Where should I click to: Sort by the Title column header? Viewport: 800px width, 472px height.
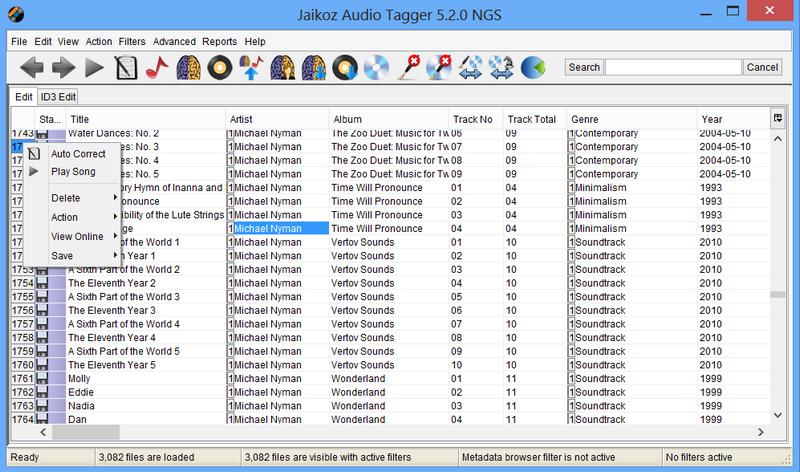click(x=145, y=119)
